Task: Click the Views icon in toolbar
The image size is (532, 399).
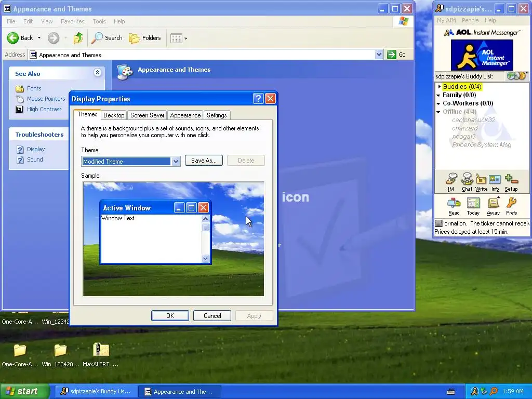Action: coord(176,38)
